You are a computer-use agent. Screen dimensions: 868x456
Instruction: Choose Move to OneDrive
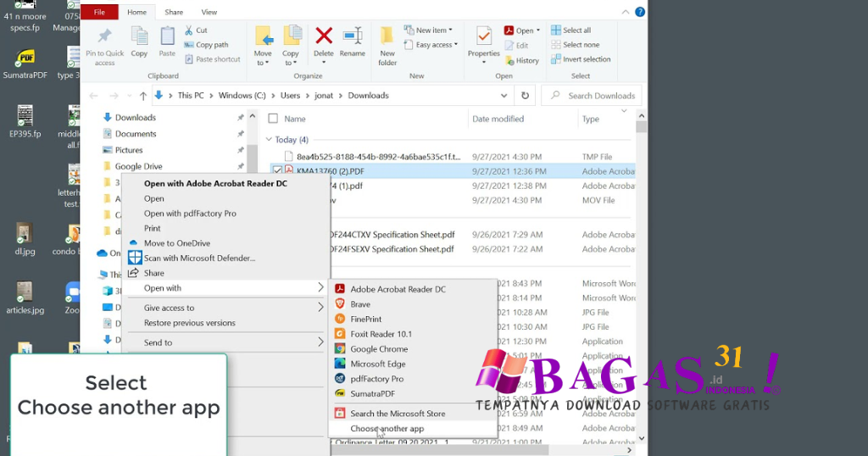pos(177,243)
